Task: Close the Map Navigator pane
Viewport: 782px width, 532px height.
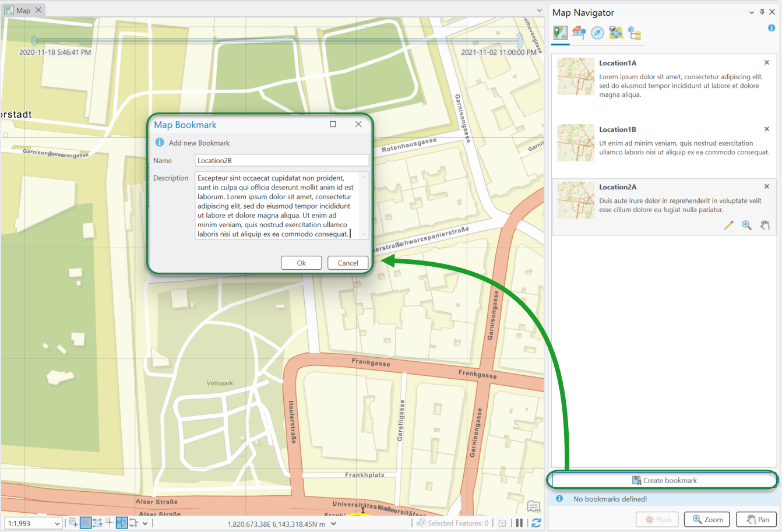Action: (772, 12)
